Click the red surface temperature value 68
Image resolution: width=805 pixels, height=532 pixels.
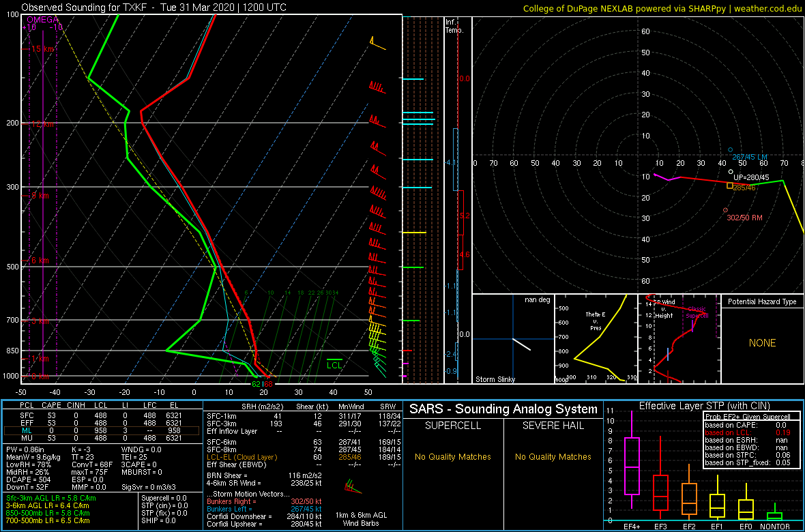(x=268, y=383)
